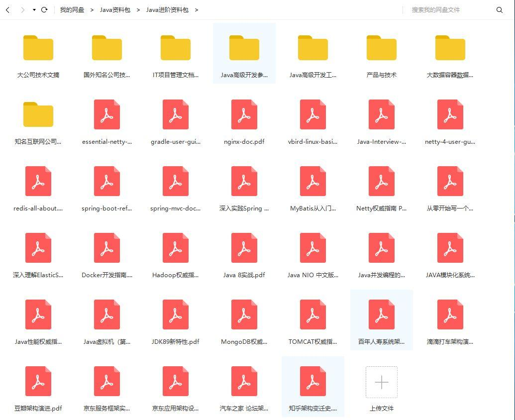Select the 滴滴打车架构演 PDF file
This screenshot has width=515, height=420.
[450, 321]
